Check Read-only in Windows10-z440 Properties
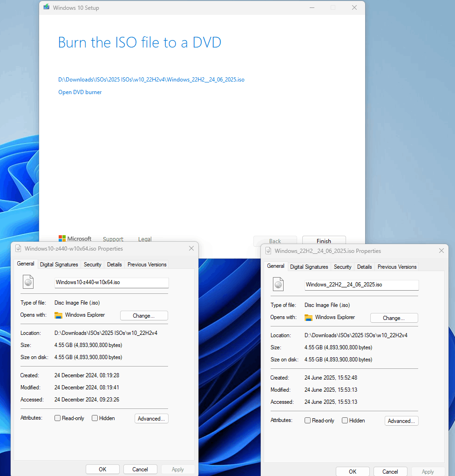 point(57,418)
